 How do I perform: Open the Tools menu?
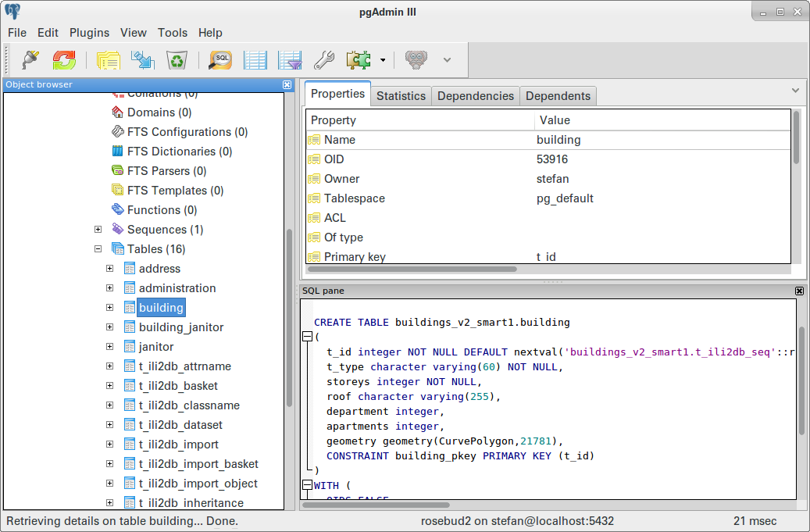(173, 33)
